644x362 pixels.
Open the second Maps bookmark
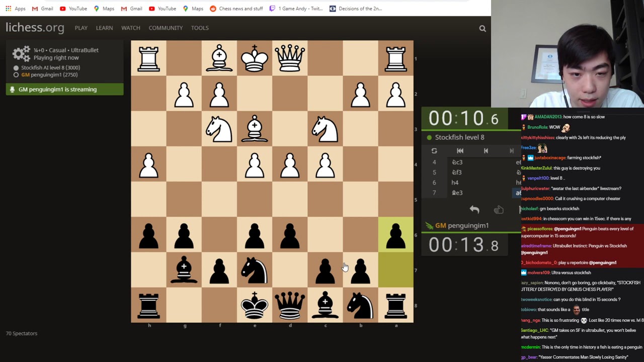(193, 9)
